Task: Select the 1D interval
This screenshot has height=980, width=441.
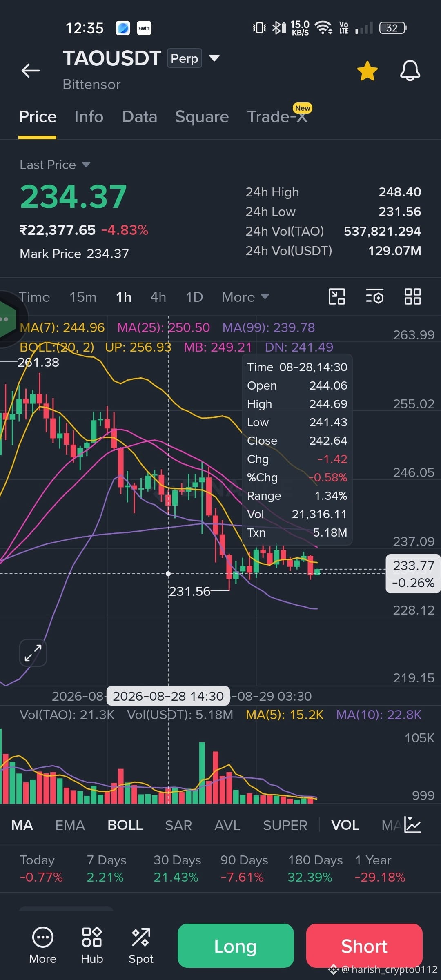Action: [194, 297]
